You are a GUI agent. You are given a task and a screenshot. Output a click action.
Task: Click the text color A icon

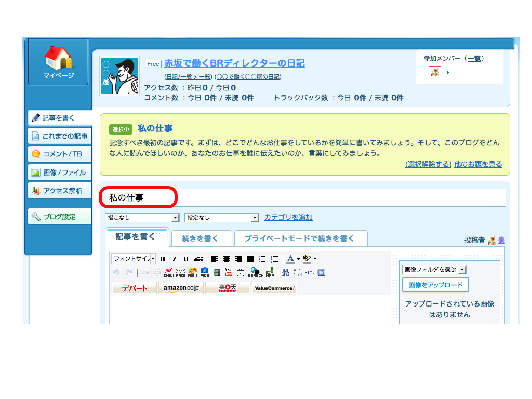click(x=290, y=259)
